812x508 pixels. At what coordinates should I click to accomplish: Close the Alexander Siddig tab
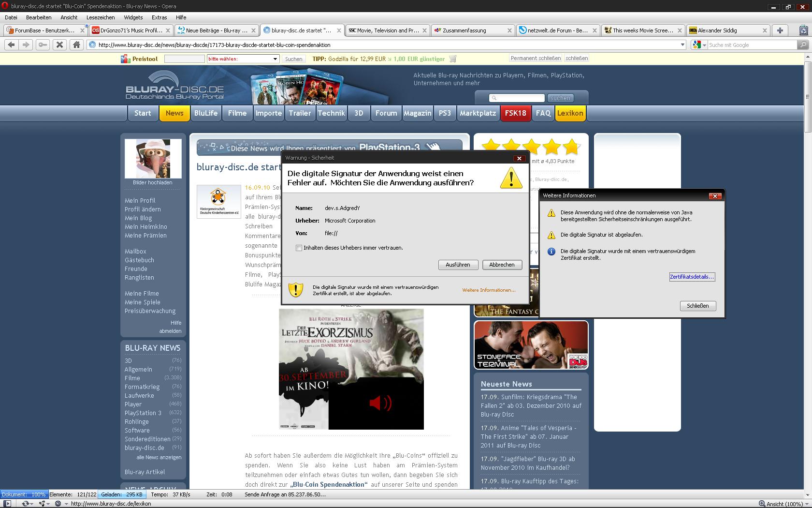765,30
